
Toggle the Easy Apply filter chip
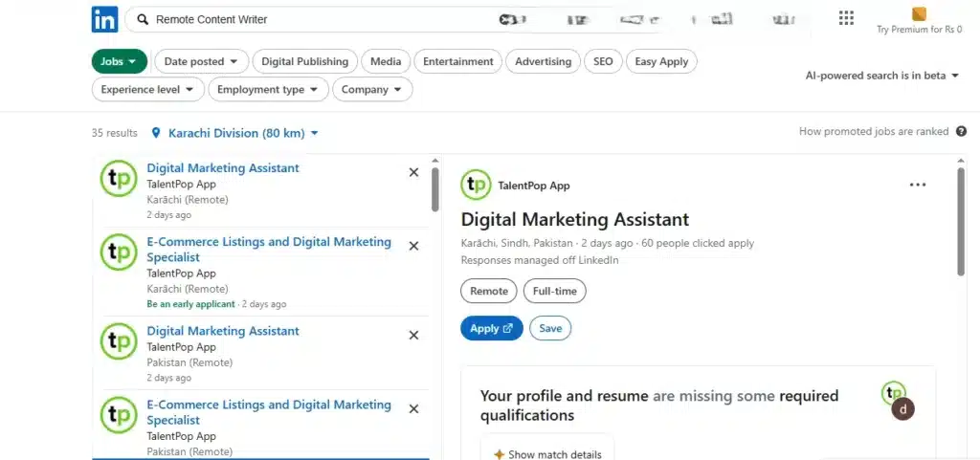click(x=661, y=61)
